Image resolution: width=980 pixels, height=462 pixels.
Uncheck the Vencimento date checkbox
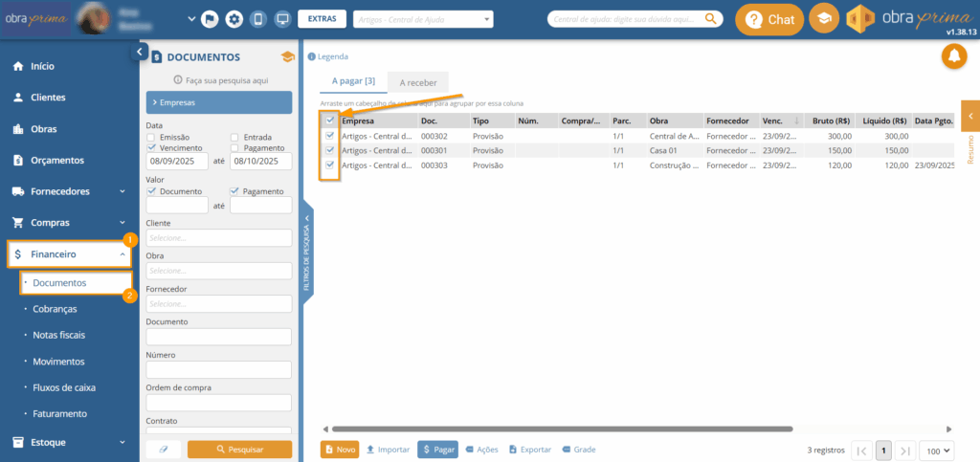pyautogui.click(x=151, y=148)
